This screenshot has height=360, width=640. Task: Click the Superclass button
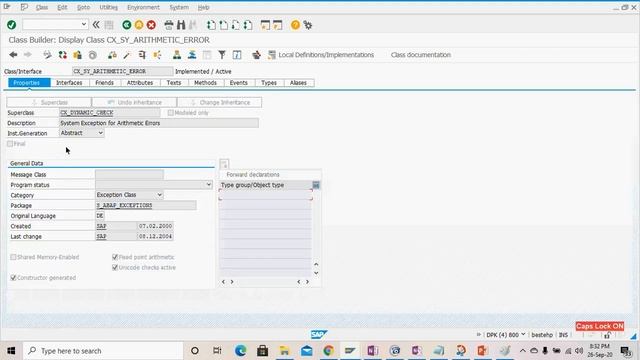[49, 102]
